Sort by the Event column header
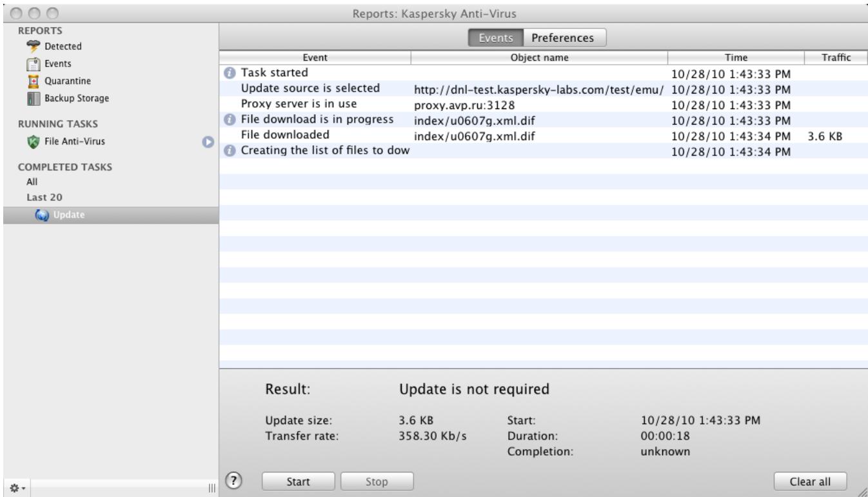Image resolution: width=868 pixels, height=497 pixels. click(315, 58)
